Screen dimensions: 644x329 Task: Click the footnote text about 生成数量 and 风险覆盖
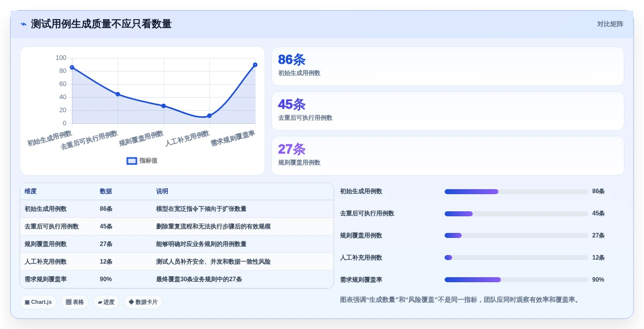pos(460,300)
